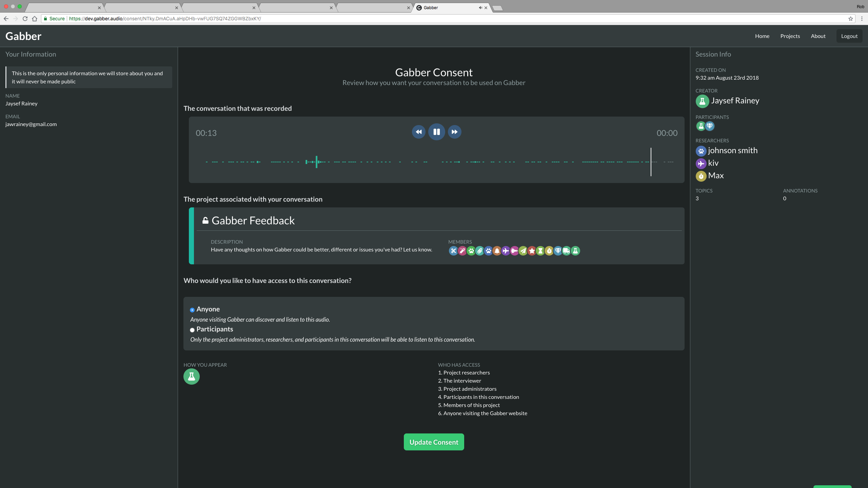This screenshot has height=488, width=868.
Task: Click the paper plane member avatar
Action: tap(523, 251)
